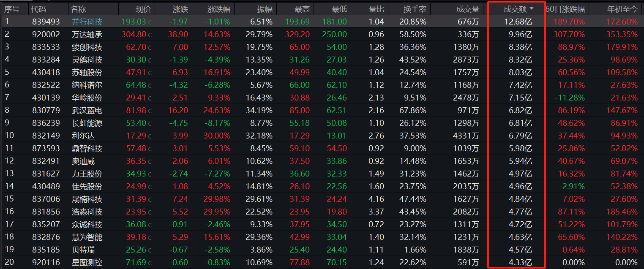
Task: Click current price 304.80
Action: tap(134, 34)
